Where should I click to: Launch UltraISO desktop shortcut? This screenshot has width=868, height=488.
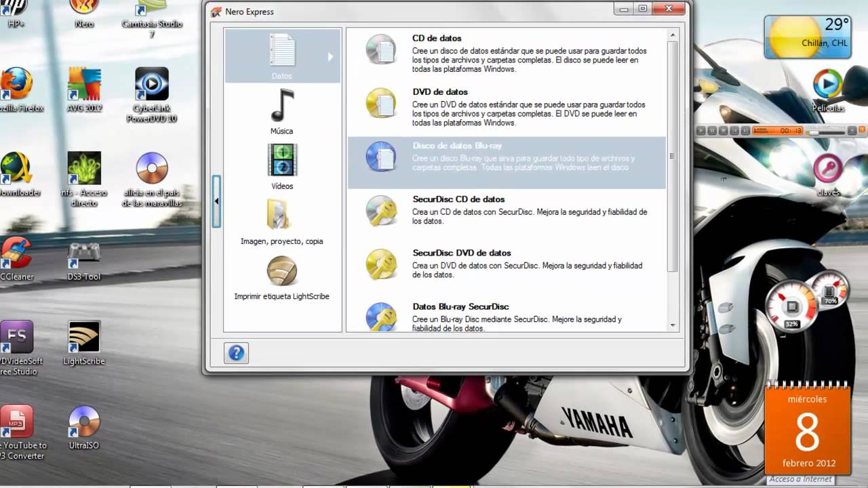point(84,428)
